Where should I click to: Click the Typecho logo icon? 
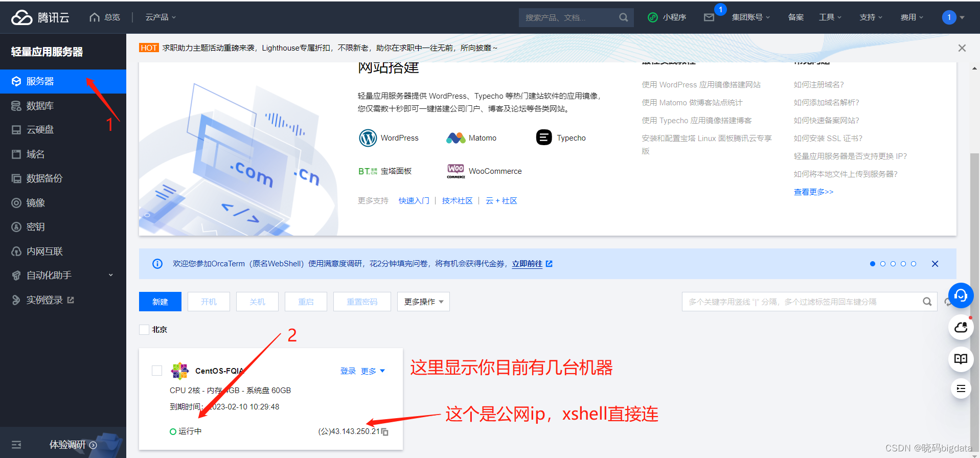544,138
